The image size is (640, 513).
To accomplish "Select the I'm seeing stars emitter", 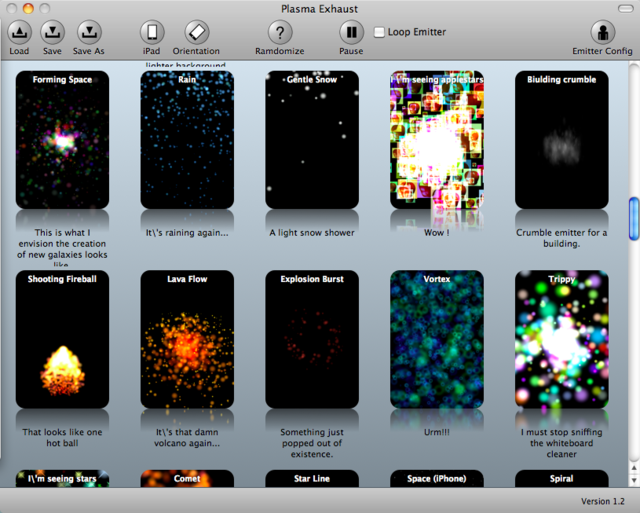I will tap(62, 478).
